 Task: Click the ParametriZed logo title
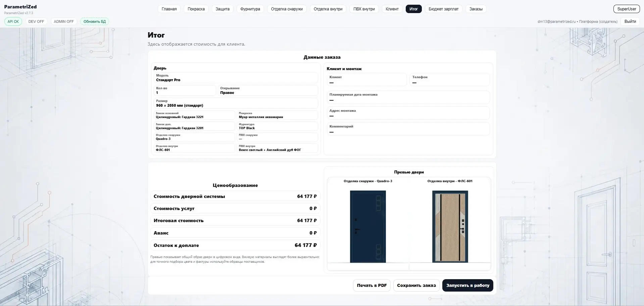click(20, 7)
